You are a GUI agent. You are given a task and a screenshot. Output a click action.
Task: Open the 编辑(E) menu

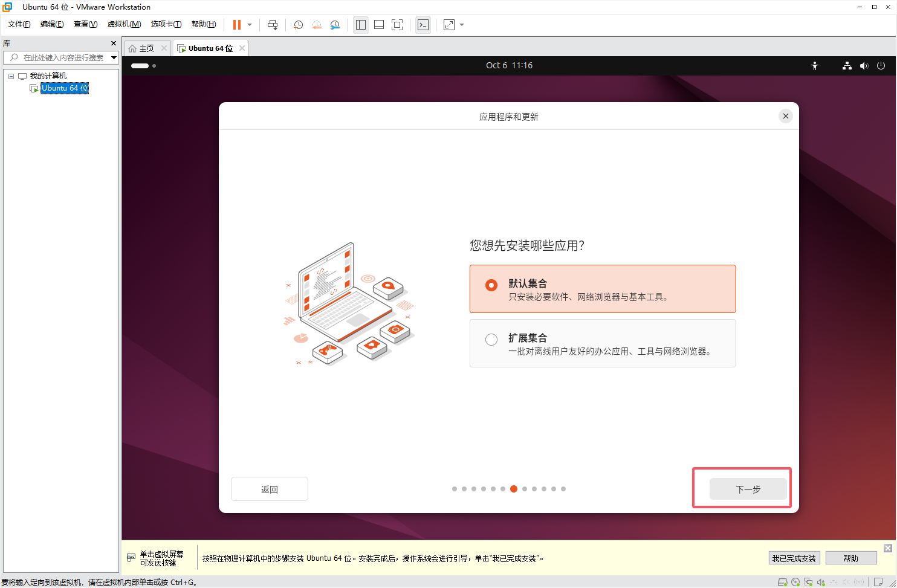[52, 24]
